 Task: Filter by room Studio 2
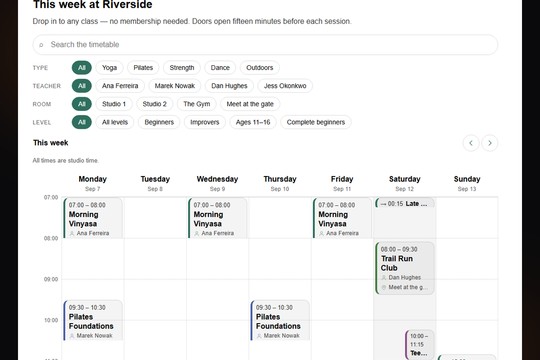(155, 104)
